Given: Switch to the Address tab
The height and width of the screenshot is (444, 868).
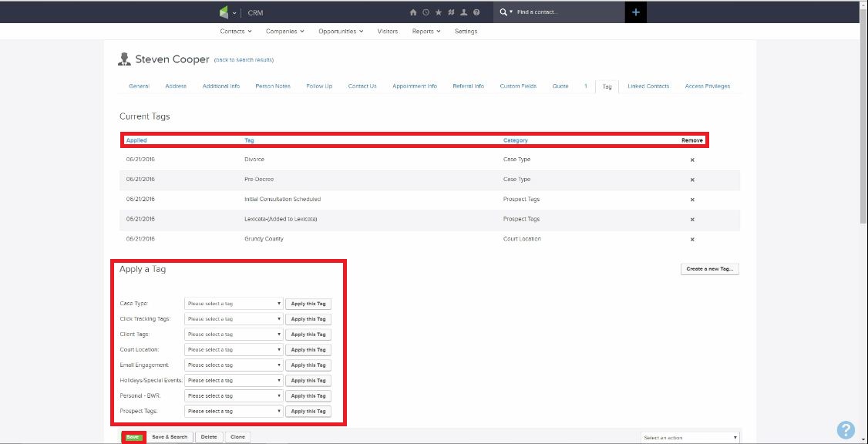Looking at the screenshot, I should 176,86.
